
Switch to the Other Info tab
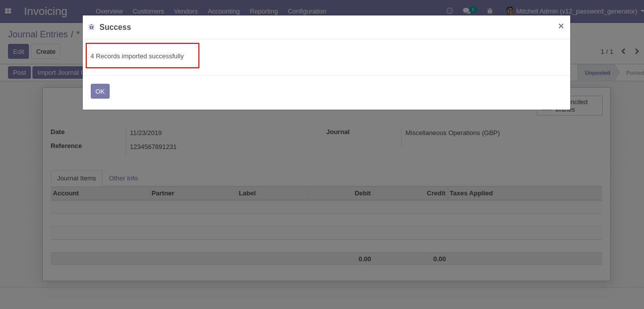pyautogui.click(x=123, y=178)
